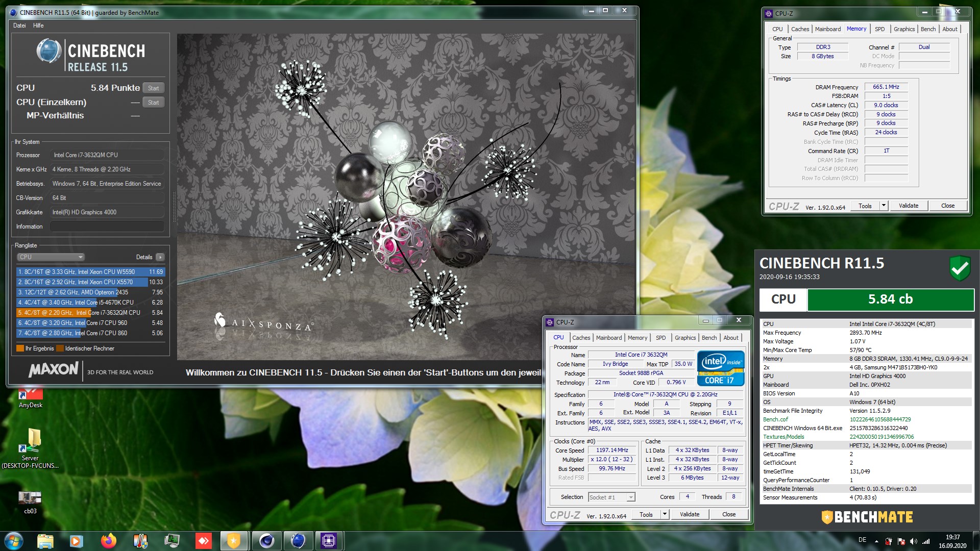Viewport: 980px width, 551px height.
Task: Open the Windows Start menu orb
Action: 14,540
